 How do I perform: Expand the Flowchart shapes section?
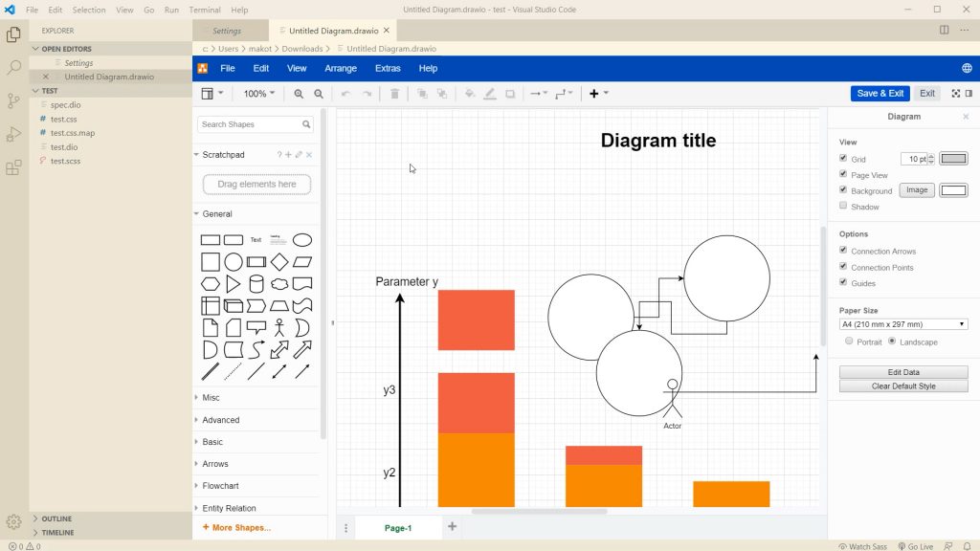[x=221, y=486]
